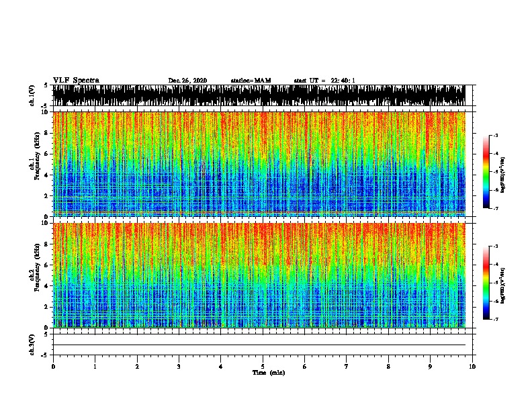
Task: Click the ch.1 voltage waveform panel
Action: (259, 95)
